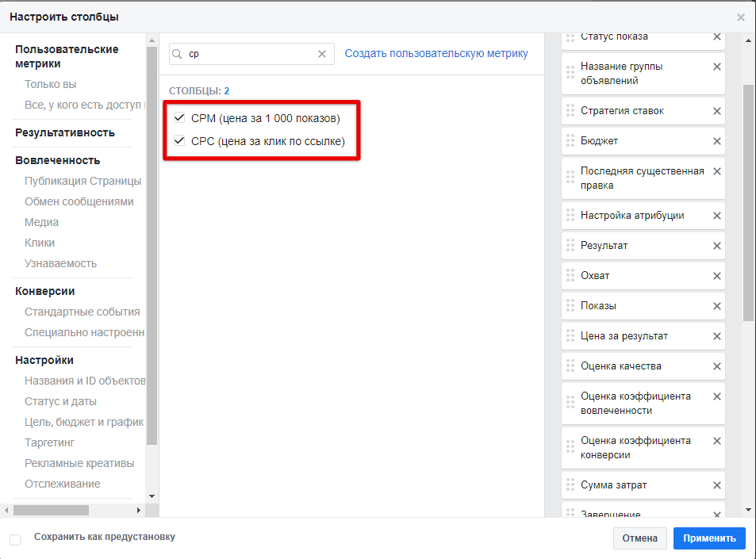
Task: Enable Сохранить как предустановку checkbox
Action: pos(15,539)
